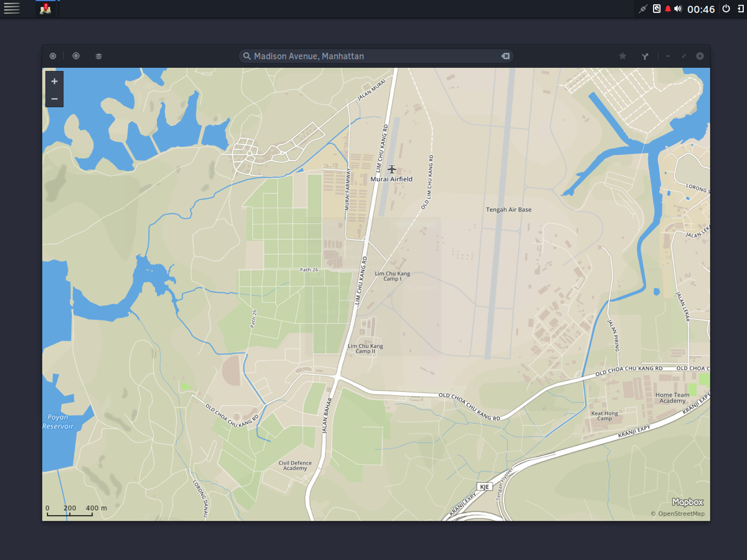Screen dimensions: 747x560
Task: Open the OpenStreetMap copyright link
Action: point(677,513)
